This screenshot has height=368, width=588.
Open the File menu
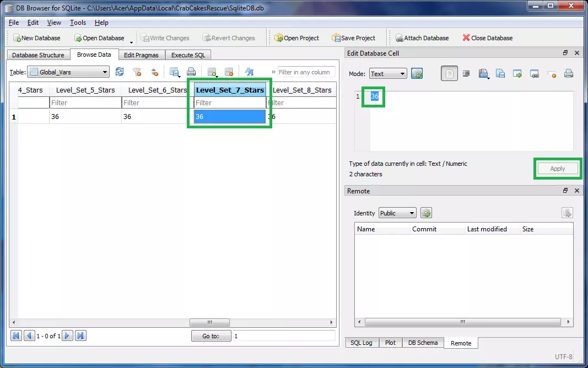coord(13,23)
